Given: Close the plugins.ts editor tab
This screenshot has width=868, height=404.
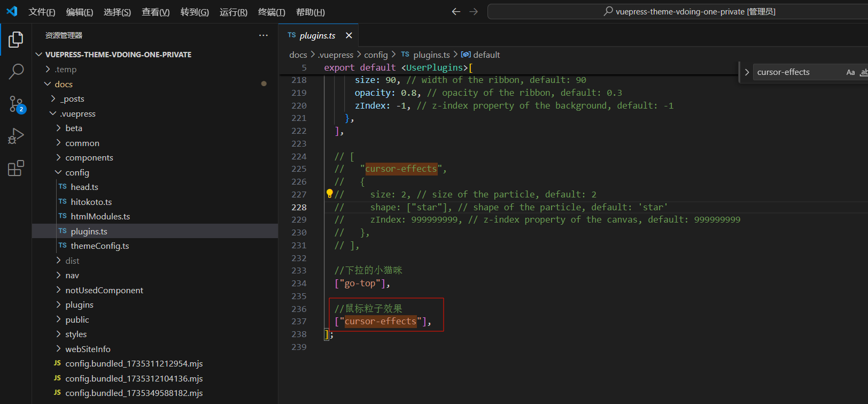Looking at the screenshot, I should pos(349,35).
